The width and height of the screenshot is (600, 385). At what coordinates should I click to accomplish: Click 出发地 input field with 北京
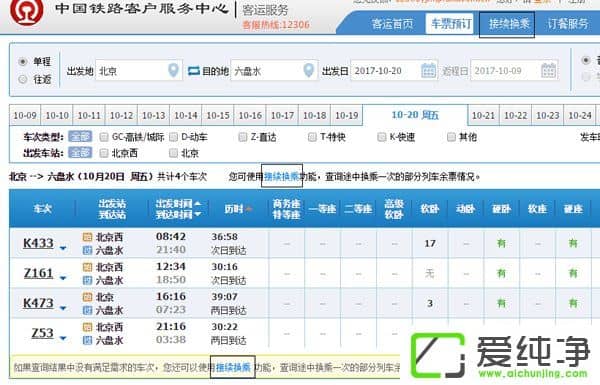click(139, 70)
